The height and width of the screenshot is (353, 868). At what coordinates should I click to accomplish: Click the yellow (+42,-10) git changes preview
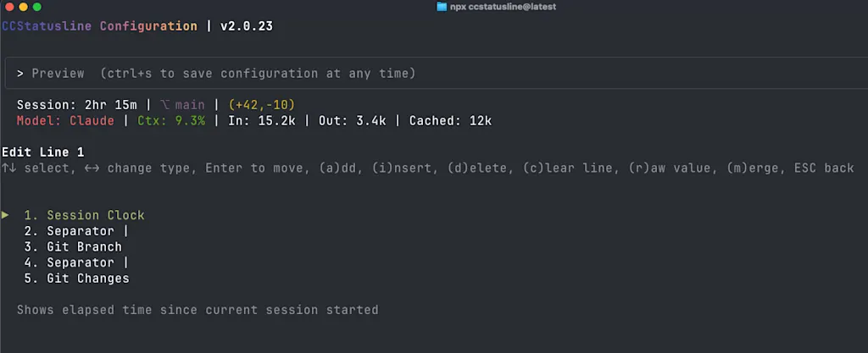tap(261, 105)
